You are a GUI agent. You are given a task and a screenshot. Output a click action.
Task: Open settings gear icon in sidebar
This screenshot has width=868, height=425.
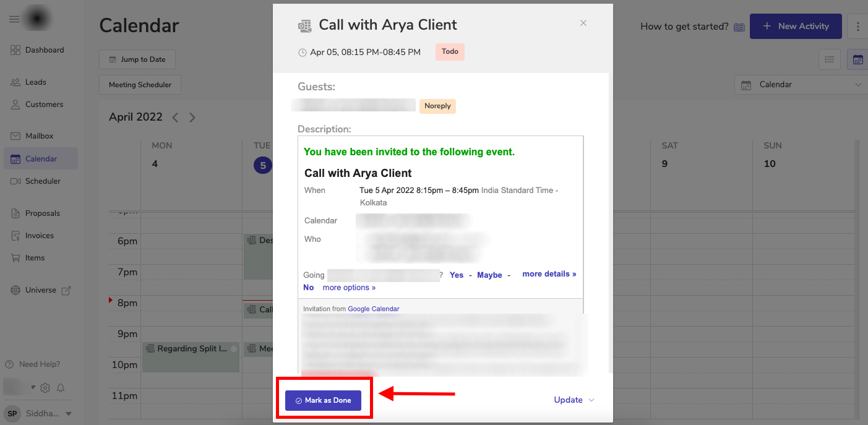coord(45,388)
